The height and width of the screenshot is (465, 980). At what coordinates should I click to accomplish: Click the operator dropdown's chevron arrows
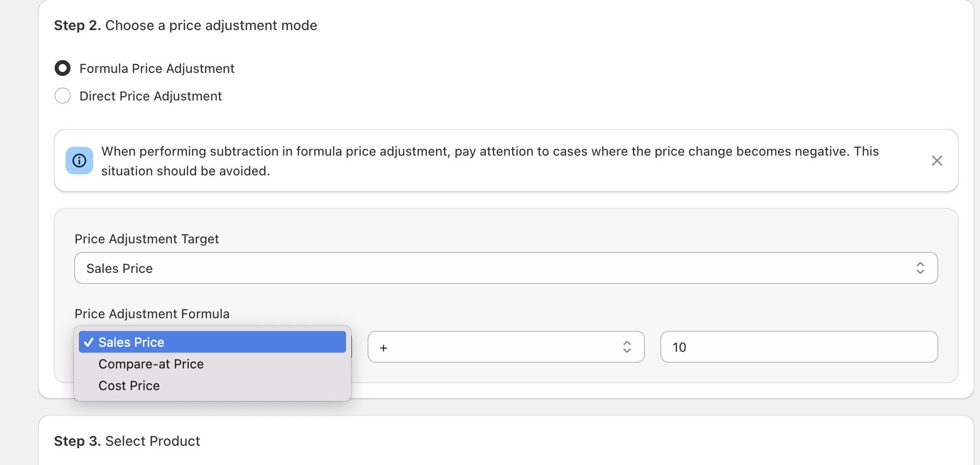[x=627, y=347]
